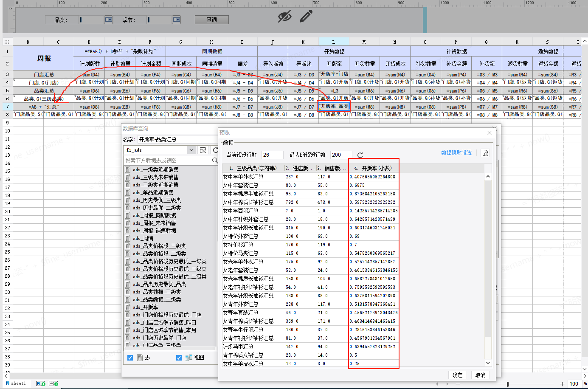Image resolution: width=588 pixels, height=389 pixels.
Task: Add a new report sheet icon
Action: click(41, 383)
